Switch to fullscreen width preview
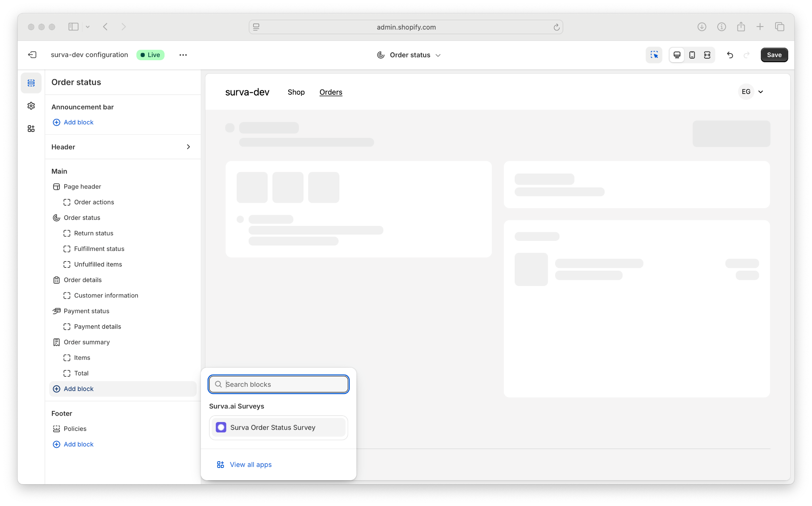 (x=707, y=55)
